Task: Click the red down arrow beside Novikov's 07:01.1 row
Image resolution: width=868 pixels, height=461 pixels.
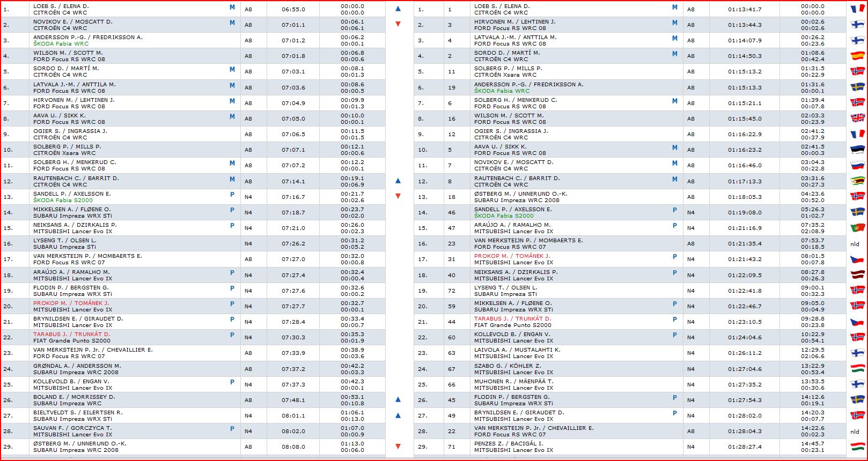Action: click(398, 24)
